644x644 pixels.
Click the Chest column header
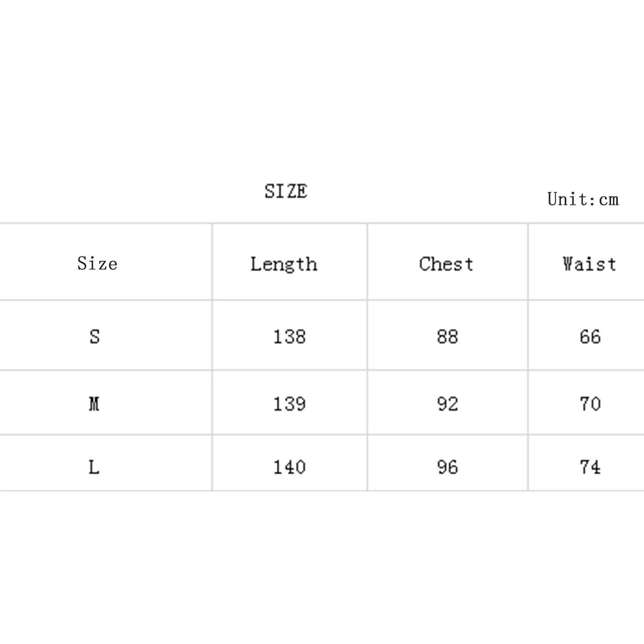(x=446, y=264)
